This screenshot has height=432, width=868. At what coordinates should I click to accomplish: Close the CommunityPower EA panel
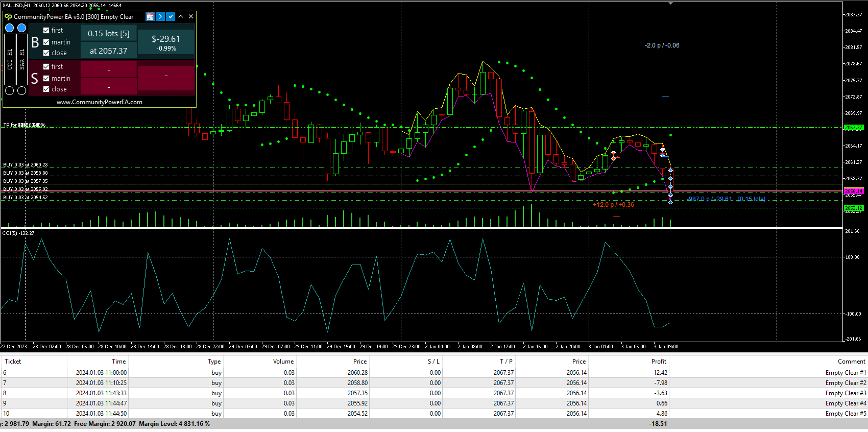coord(191,16)
